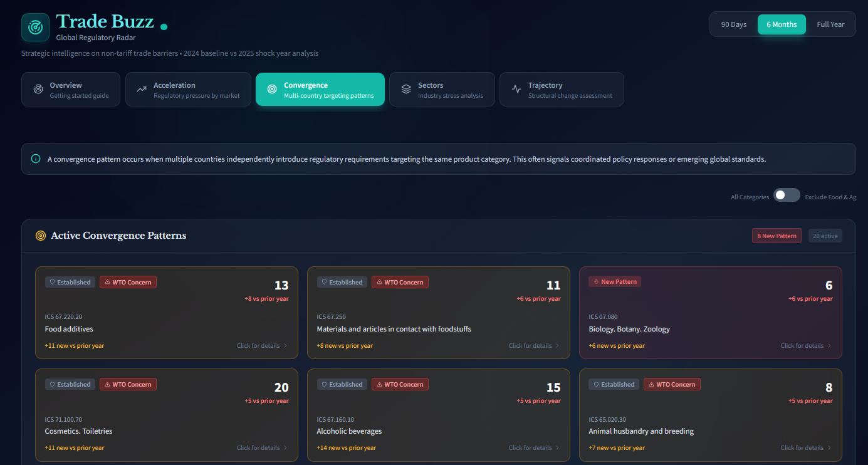This screenshot has height=465, width=868.
Task: Click the info icon in the convergence banner
Action: point(36,159)
